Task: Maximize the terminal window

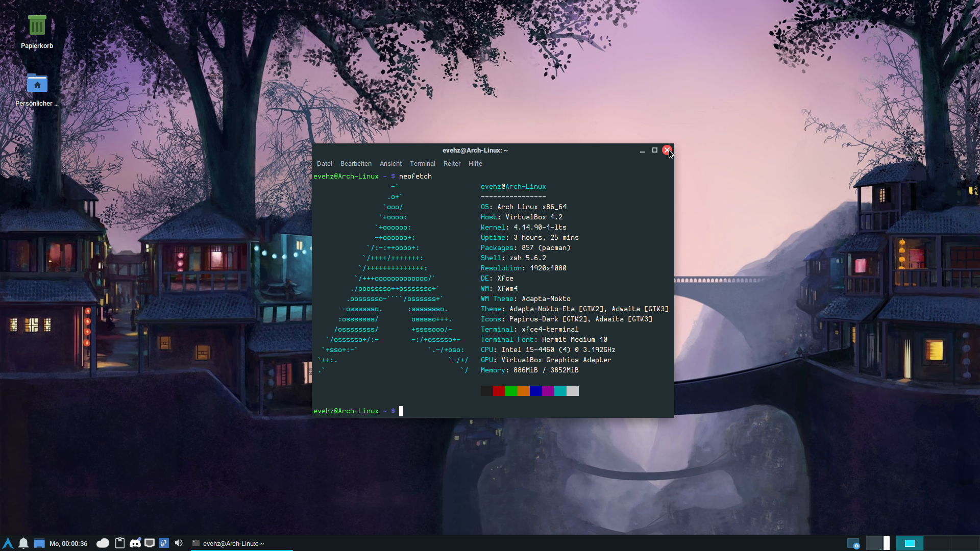Action: pos(655,151)
